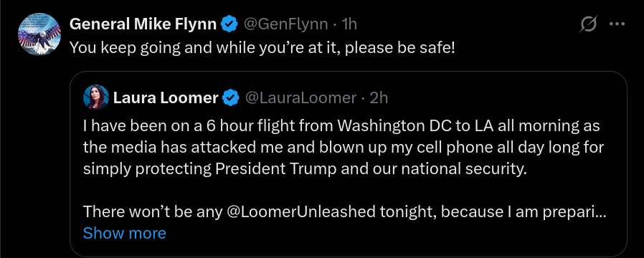Open the @GenFlynn handle link
644x258 pixels.
point(286,24)
